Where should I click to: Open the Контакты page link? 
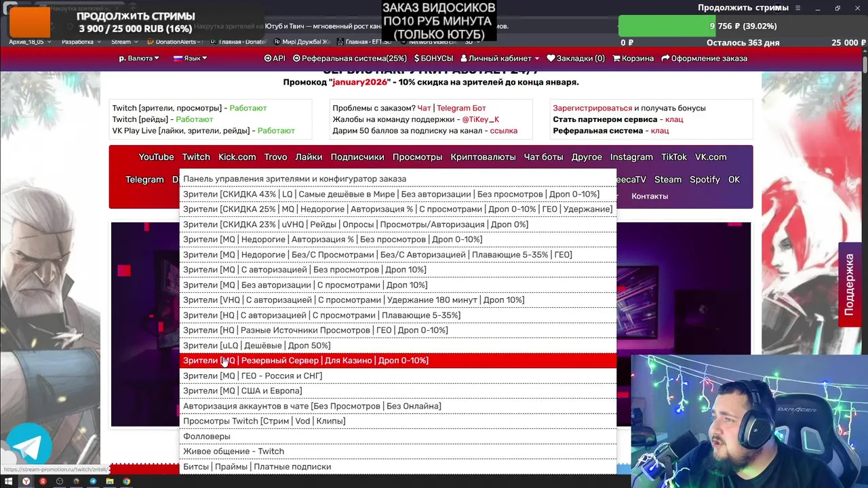[650, 196]
